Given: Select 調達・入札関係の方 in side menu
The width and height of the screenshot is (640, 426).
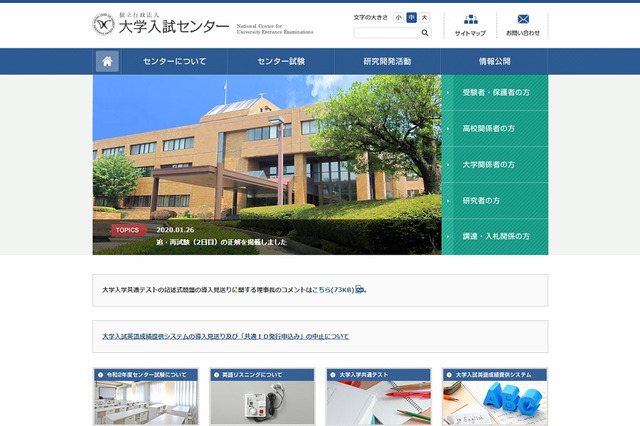Looking at the screenshot, I should coord(495,236).
